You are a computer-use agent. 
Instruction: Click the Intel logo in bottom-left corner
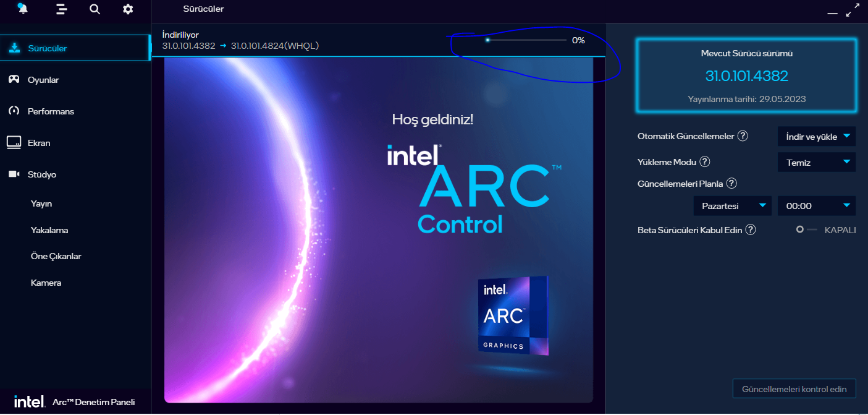coord(29,402)
